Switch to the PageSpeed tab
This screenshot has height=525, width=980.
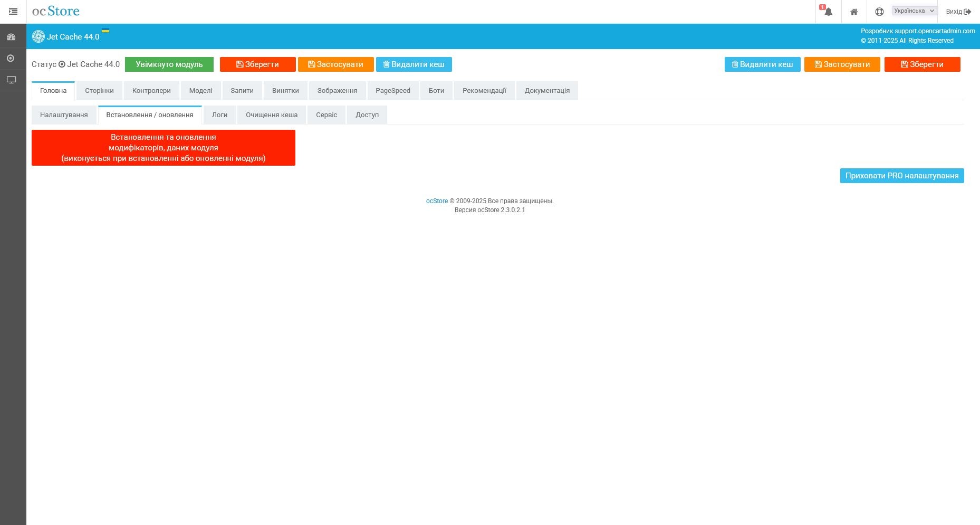coord(392,90)
